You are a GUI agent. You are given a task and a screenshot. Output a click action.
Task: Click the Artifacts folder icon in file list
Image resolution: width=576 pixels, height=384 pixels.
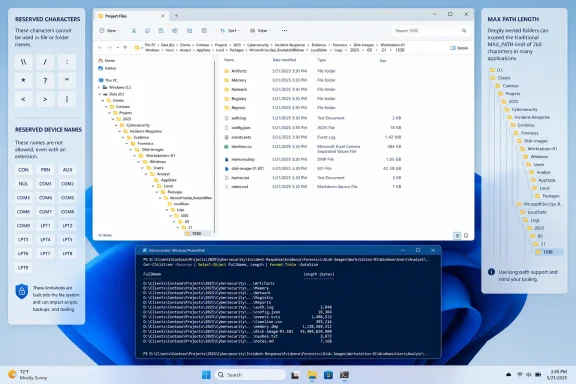[x=227, y=71]
